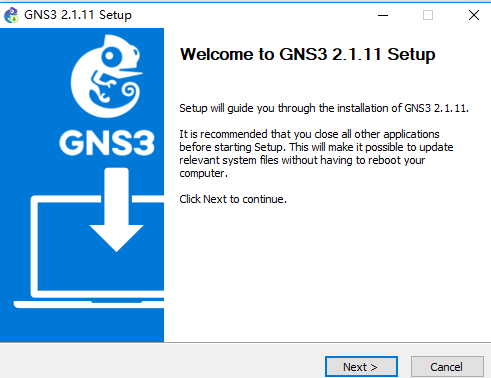The image size is (491, 378).
Task: Click the white download arrow graphic
Action: [116, 209]
